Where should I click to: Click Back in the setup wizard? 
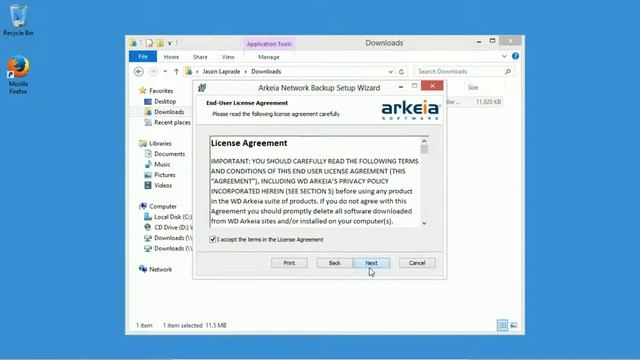(335, 263)
